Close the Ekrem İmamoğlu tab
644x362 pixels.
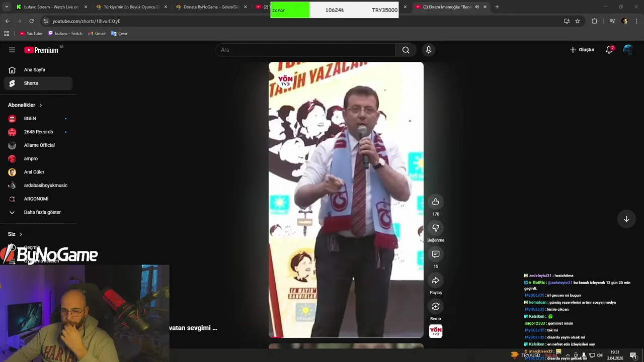click(485, 7)
